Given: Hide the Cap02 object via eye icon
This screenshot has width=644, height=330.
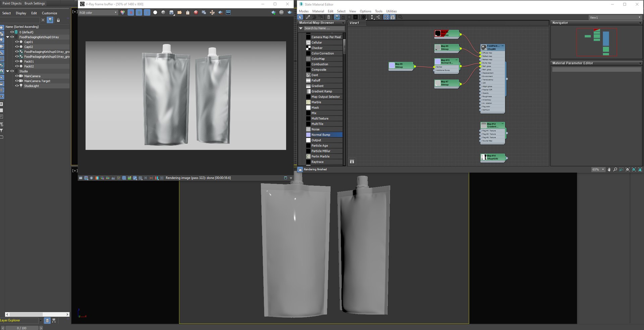Looking at the screenshot, I should [17, 47].
